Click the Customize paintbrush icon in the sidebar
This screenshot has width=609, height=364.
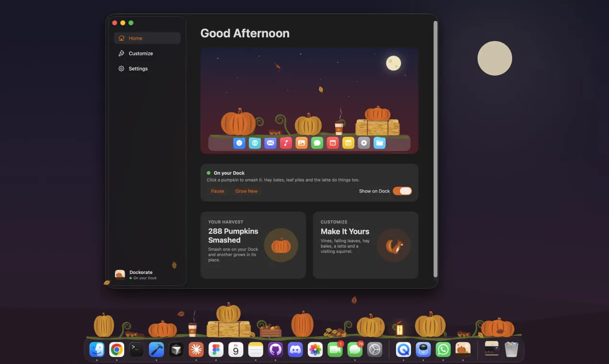tap(121, 54)
